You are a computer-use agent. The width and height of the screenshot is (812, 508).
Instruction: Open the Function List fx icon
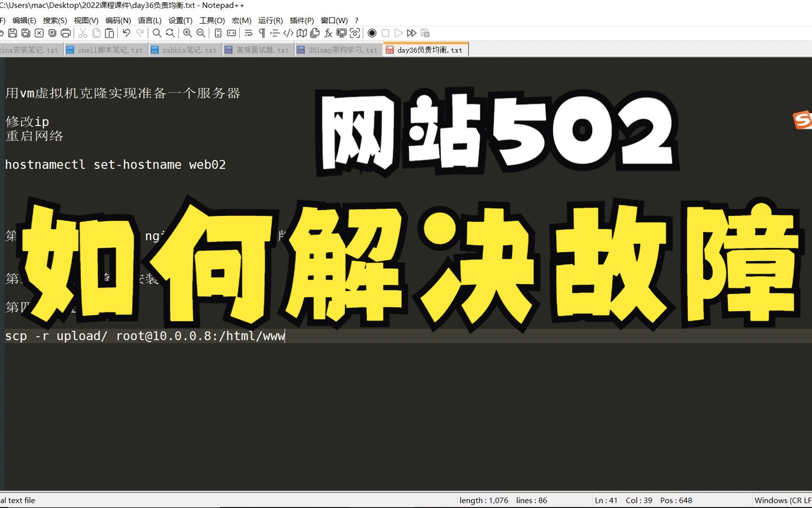click(x=328, y=33)
